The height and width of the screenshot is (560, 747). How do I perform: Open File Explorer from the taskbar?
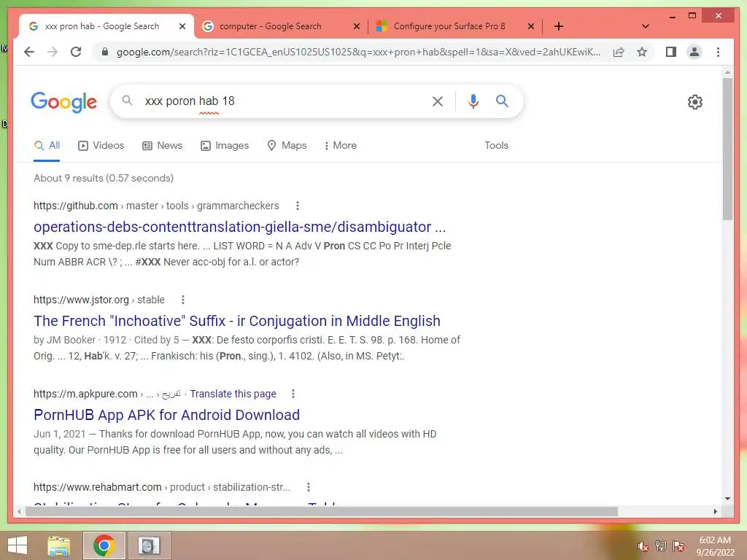[58, 545]
